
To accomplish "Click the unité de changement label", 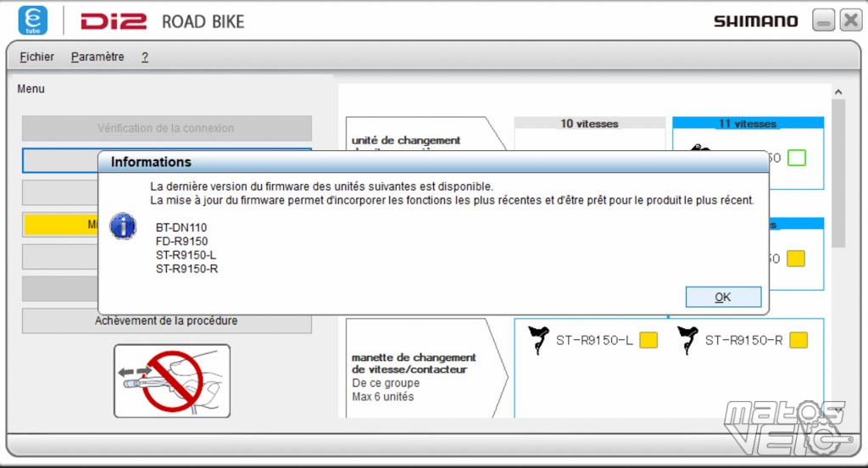I will [x=406, y=141].
